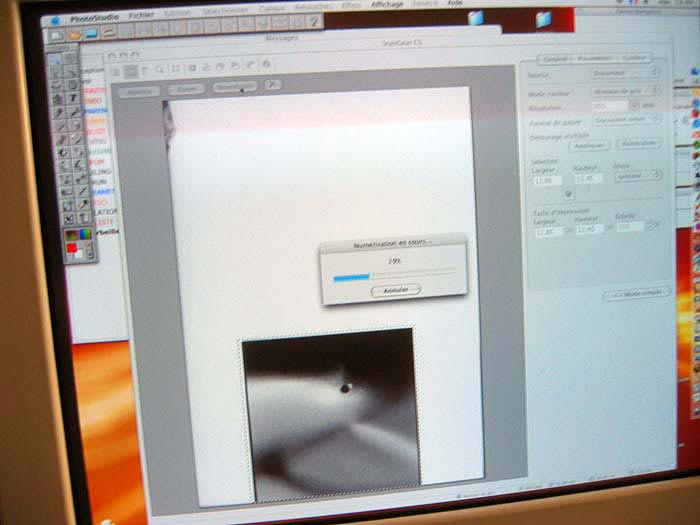Click the crop frame icon in ScanGear toolbar
The width and height of the screenshot is (700, 525).
(175, 68)
